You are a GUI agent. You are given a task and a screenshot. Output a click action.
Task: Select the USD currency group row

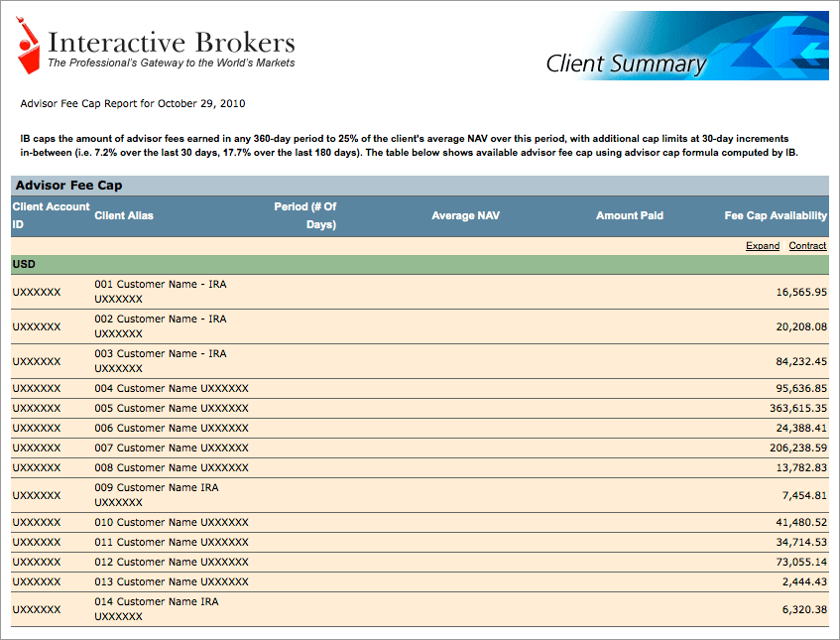(x=420, y=264)
